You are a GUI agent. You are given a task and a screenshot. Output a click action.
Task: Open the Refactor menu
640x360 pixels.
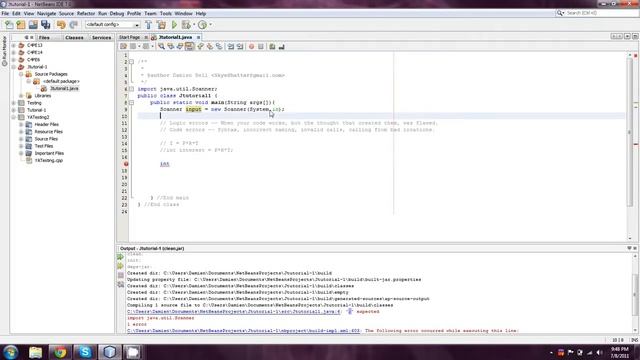[x=86, y=13]
